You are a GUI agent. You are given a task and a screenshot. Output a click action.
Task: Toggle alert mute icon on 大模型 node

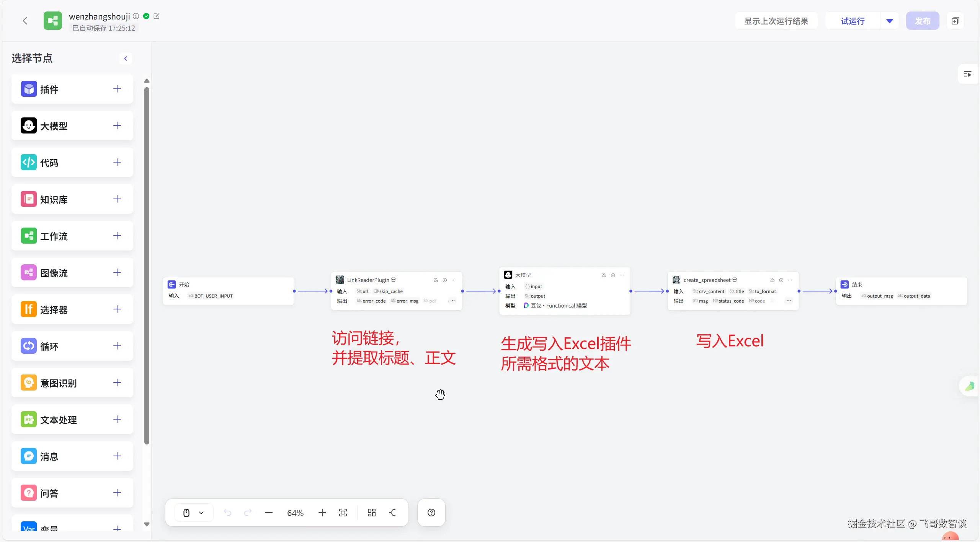point(604,275)
